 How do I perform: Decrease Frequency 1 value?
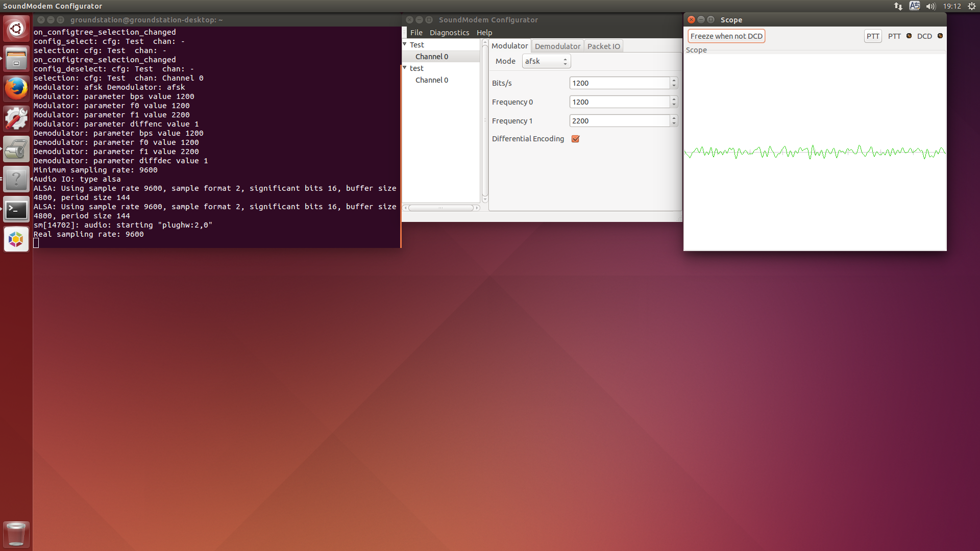point(674,123)
